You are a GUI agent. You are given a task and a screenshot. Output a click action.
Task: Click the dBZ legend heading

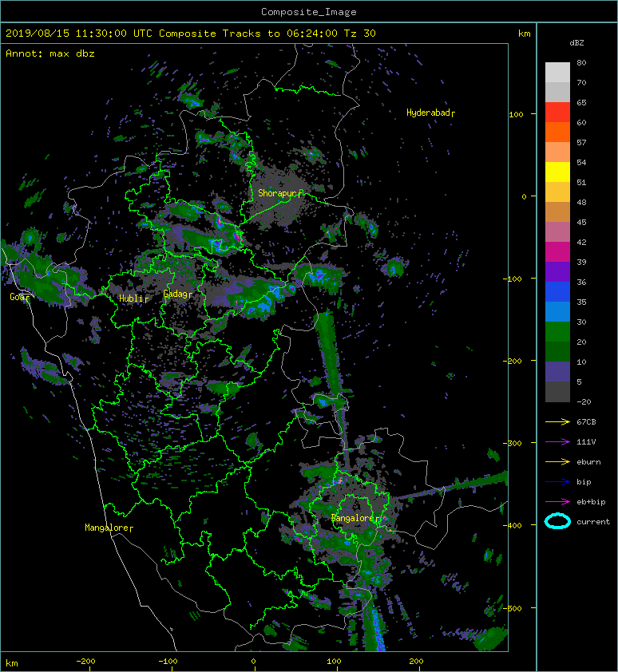[576, 43]
